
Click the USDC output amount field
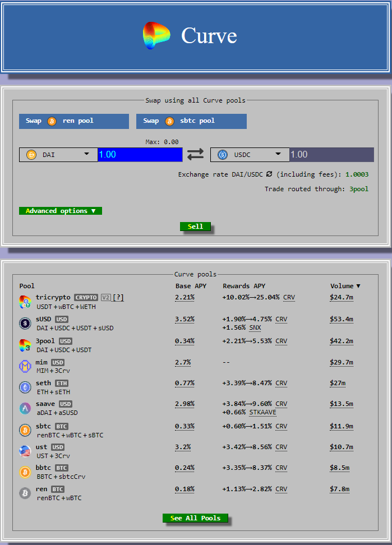332,155
